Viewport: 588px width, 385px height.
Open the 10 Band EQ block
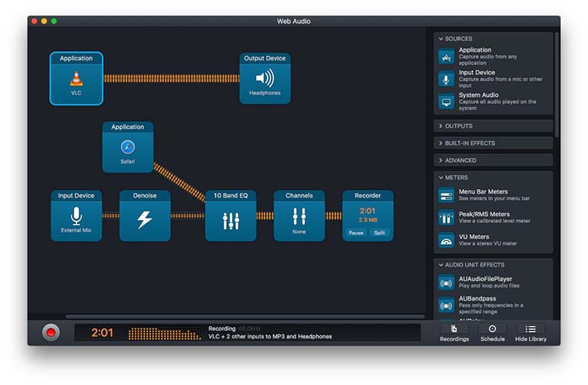click(231, 216)
